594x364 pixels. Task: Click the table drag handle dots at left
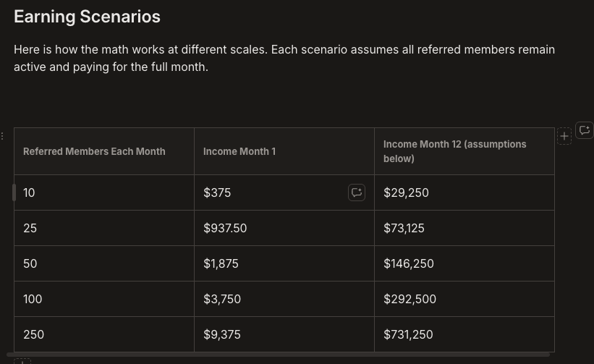pyautogui.click(x=2, y=136)
